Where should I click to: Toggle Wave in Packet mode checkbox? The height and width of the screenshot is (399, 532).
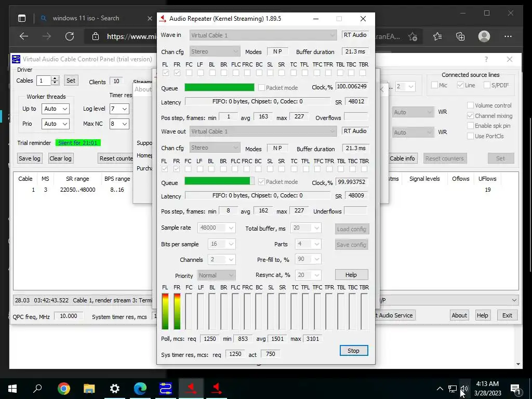[x=261, y=87]
